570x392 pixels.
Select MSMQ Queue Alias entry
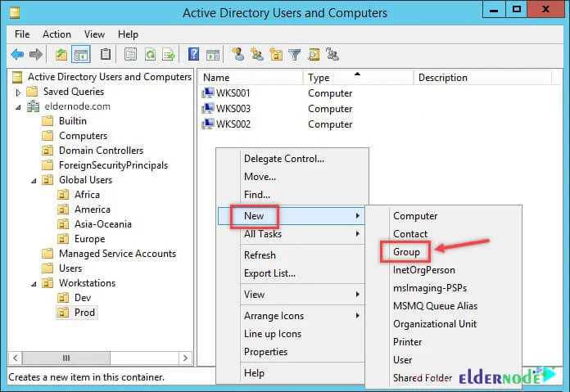(435, 306)
